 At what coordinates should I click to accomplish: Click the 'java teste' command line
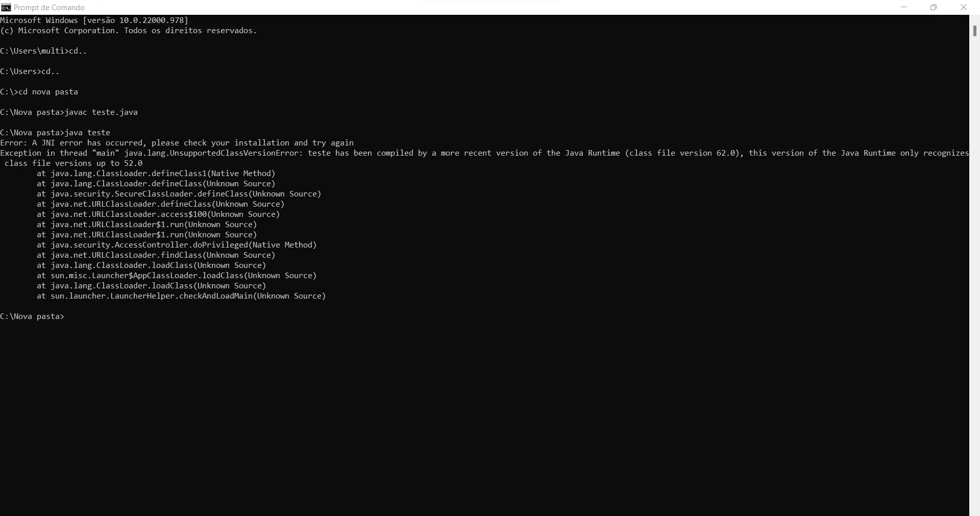[55, 133]
